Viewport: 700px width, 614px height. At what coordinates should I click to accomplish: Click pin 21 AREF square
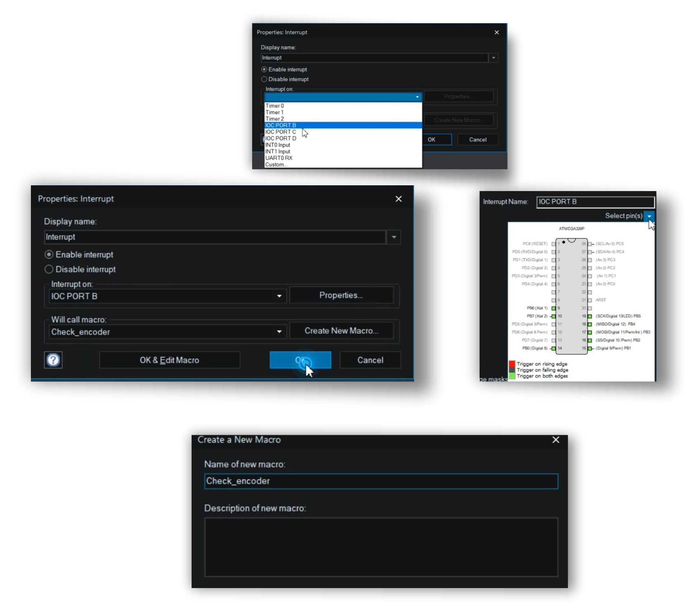[590, 300]
